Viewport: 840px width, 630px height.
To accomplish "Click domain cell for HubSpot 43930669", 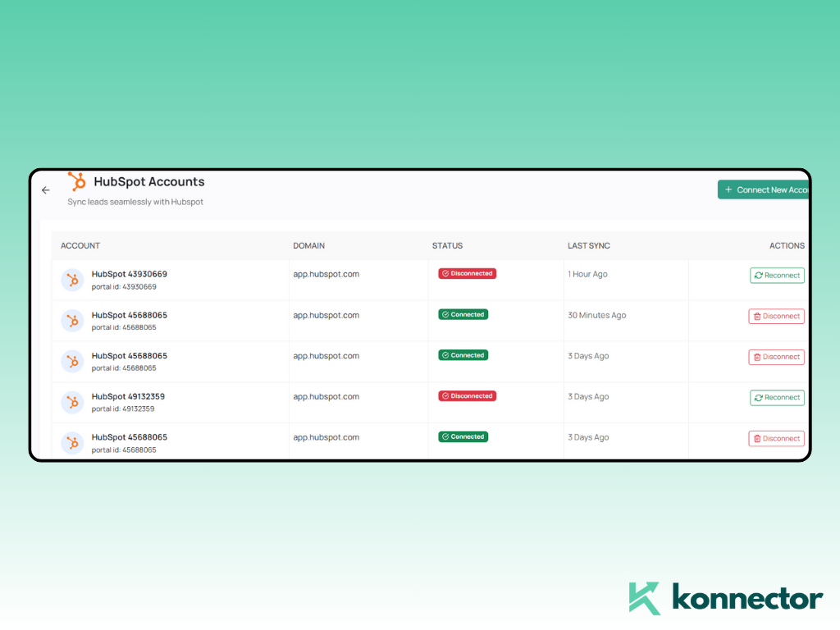I will (x=326, y=274).
